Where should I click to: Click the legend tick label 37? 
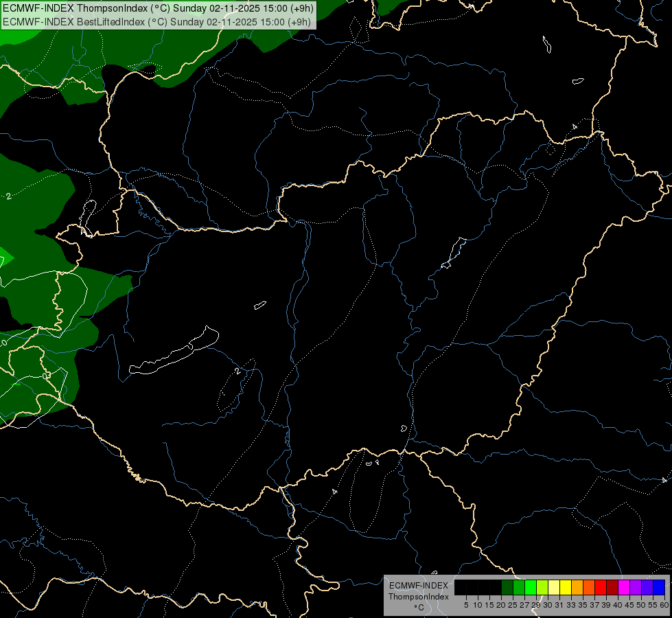pos(594,605)
